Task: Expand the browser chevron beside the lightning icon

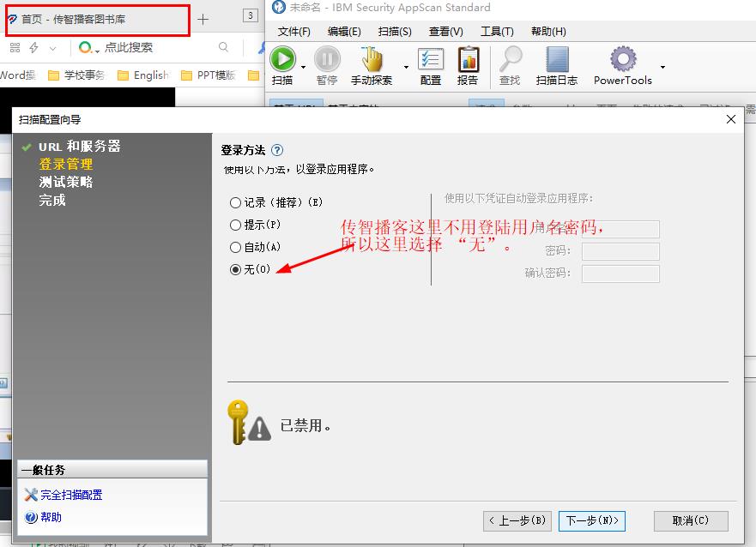Action: pyautogui.click(x=53, y=48)
